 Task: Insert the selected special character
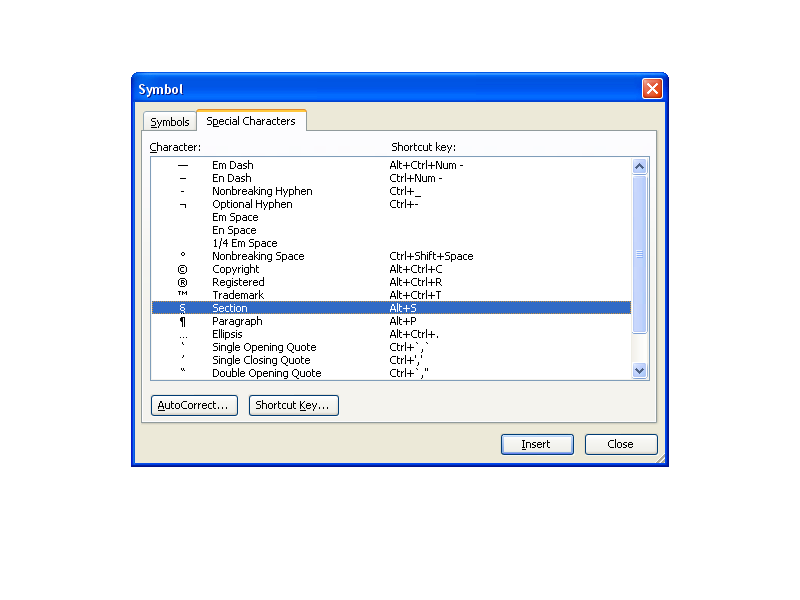[537, 444]
